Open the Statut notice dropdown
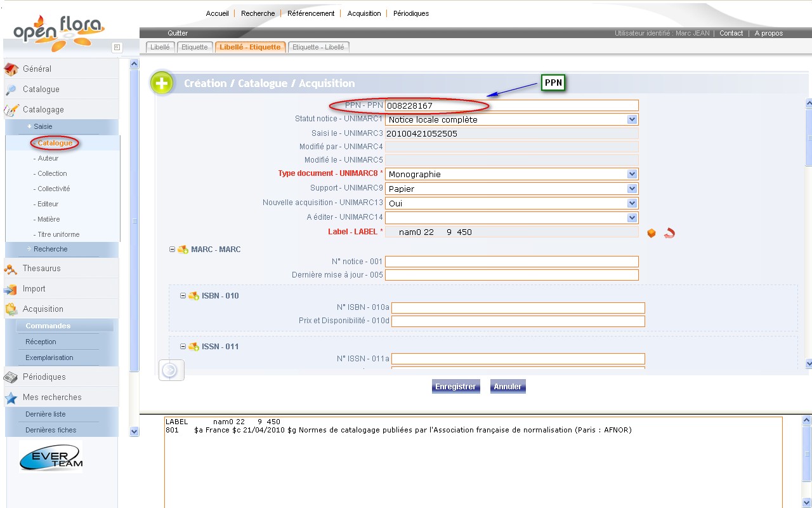The image size is (812, 508). click(631, 119)
